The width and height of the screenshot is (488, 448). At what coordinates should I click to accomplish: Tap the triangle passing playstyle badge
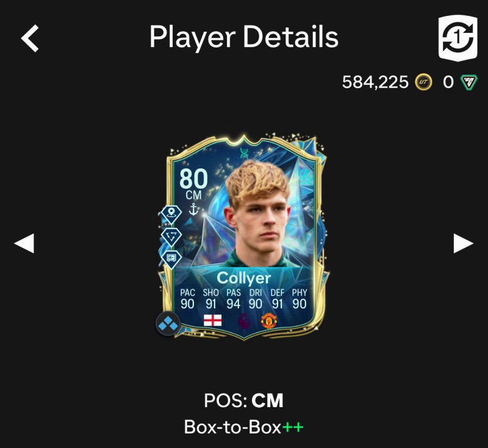point(171,236)
